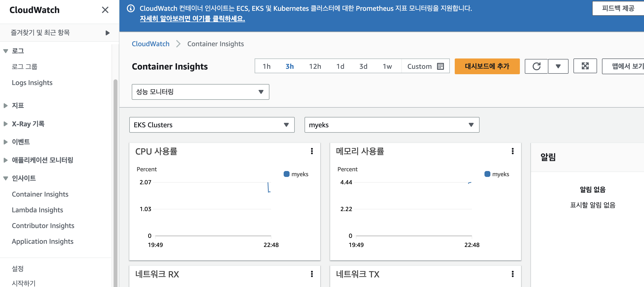Open CPU 사용률 widget actions menu
The height and width of the screenshot is (287, 644).
pos(312,151)
